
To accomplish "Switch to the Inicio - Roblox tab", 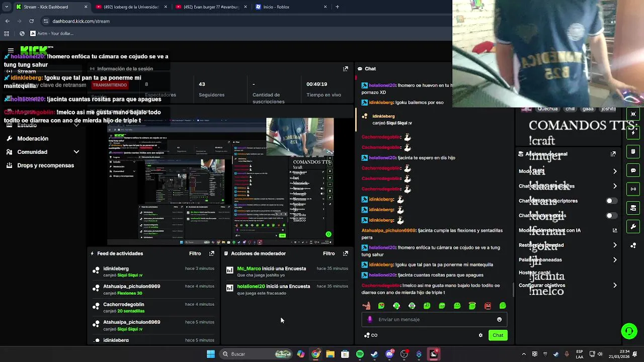I will [x=291, y=7].
